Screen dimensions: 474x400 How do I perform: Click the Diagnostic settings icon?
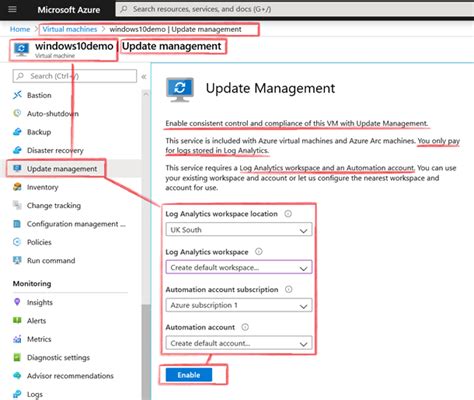click(x=17, y=357)
